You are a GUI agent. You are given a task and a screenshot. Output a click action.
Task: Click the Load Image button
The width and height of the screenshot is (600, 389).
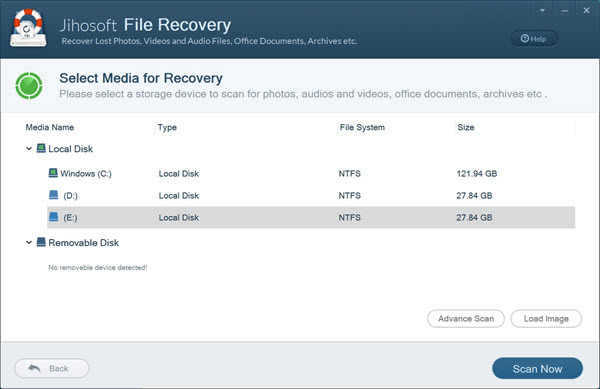point(546,319)
